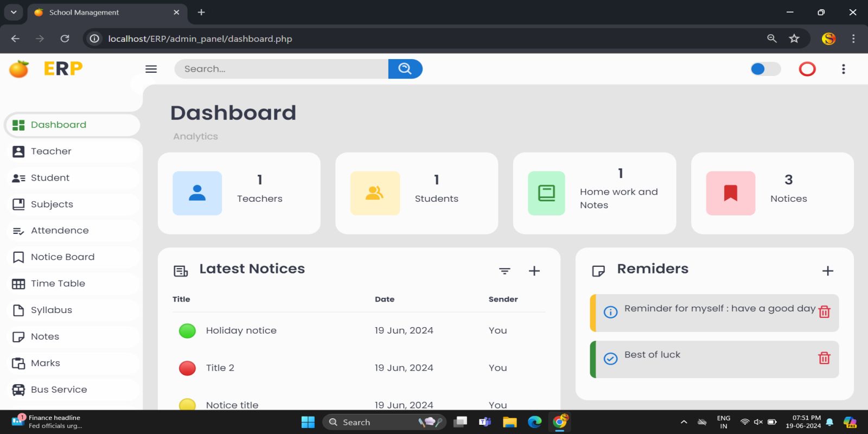Screen dimensions: 868x434
Task: Launch Microsoft Edge from the taskbar
Action: click(x=535, y=422)
